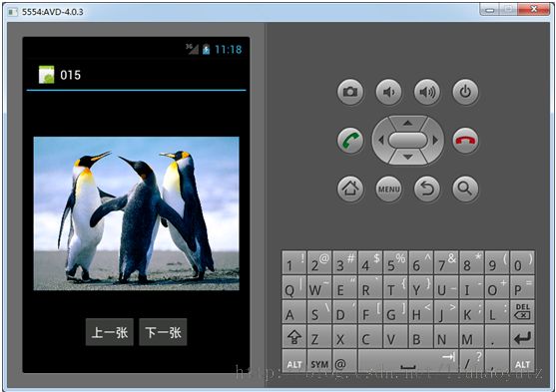Image resolution: width=556 pixels, height=392 pixels.
Task: Click the 1 key on keyboard
Action: pyautogui.click(x=294, y=262)
